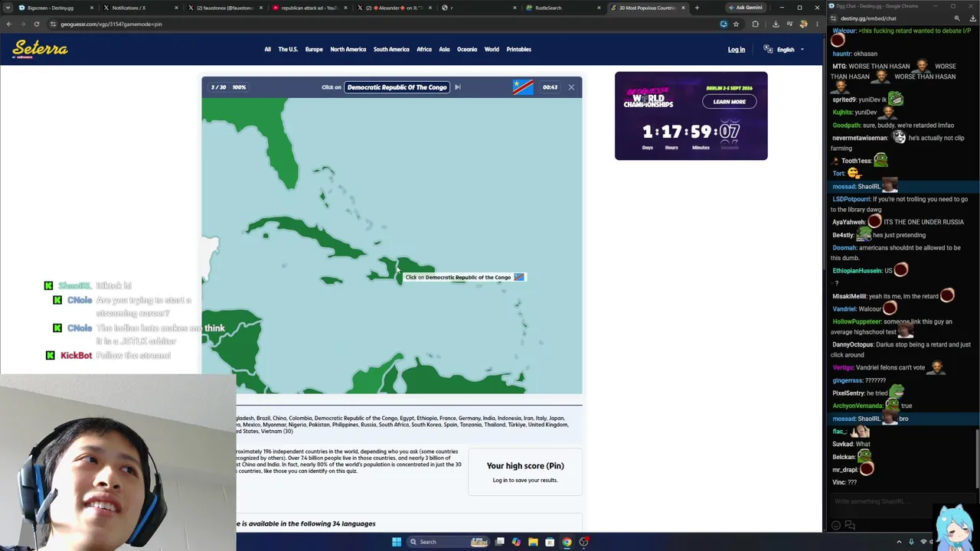The image size is (980, 551).
Task: Click the Seterra logo
Action: point(40,49)
